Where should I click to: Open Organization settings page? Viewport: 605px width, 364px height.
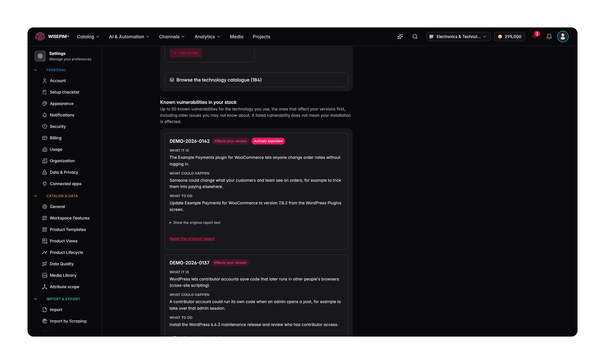(62, 161)
